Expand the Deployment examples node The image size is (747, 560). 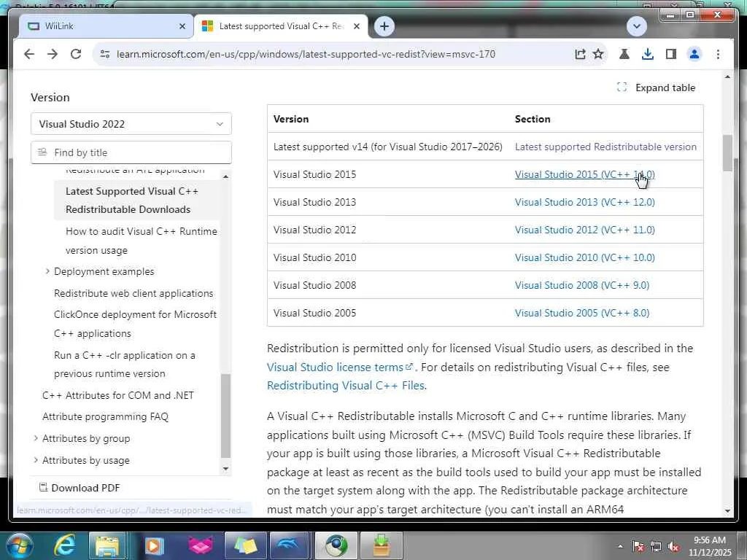click(47, 271)
